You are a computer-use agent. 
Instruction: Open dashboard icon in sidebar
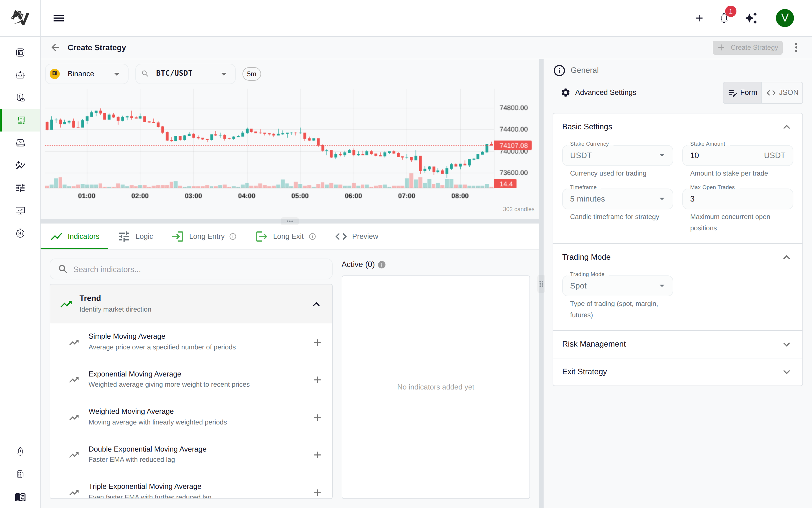20,52
